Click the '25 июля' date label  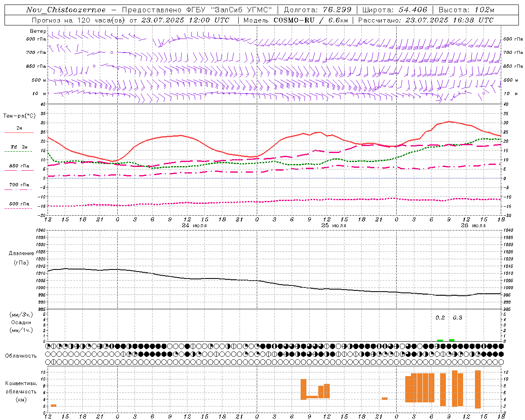(333, 226)
